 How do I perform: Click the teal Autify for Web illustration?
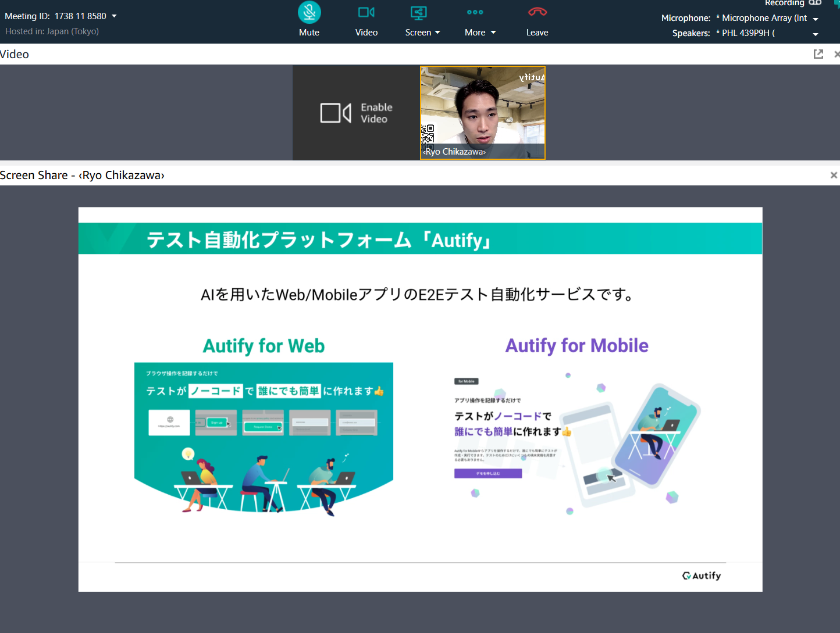point(264,439)
